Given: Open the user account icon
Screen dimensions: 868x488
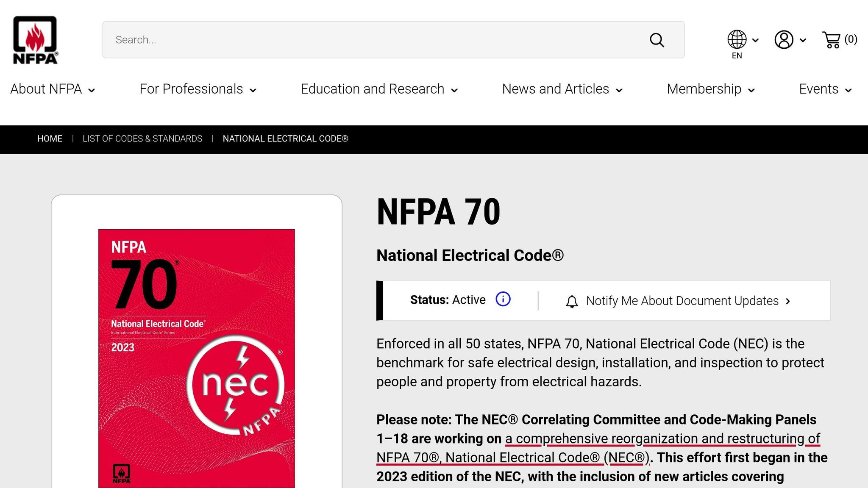Looking at the screenshot, I should pos(784,40).
